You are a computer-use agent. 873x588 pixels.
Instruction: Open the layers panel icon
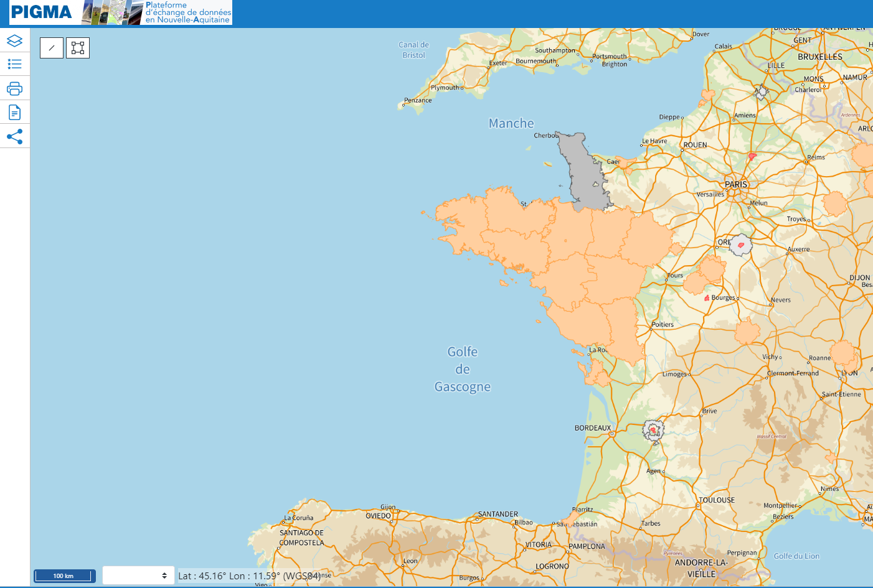(14, 40)
